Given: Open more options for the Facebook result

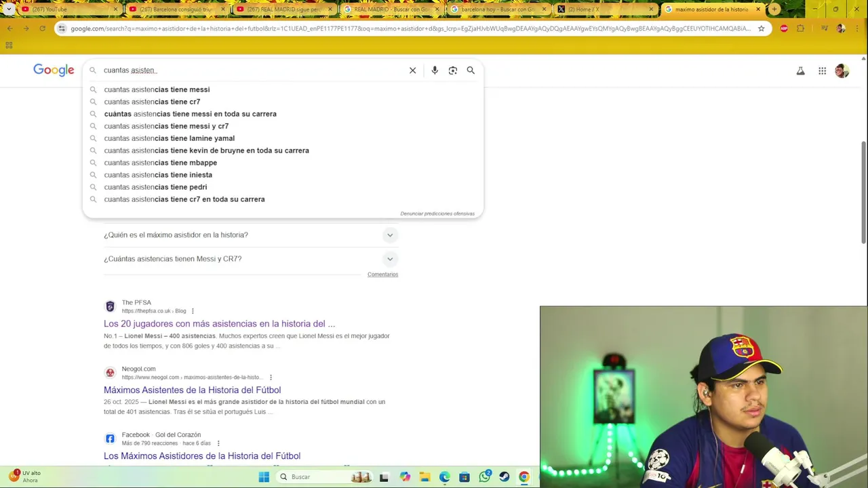Looking at the screenshot, I should click(x=218, y=443).
